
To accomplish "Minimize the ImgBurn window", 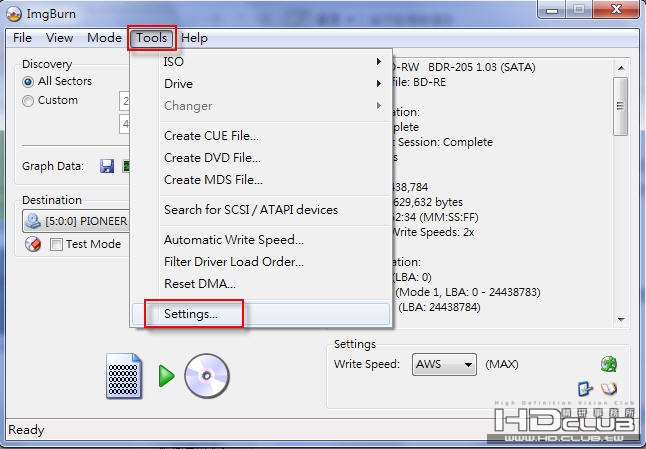I will (x=552, y=9).
